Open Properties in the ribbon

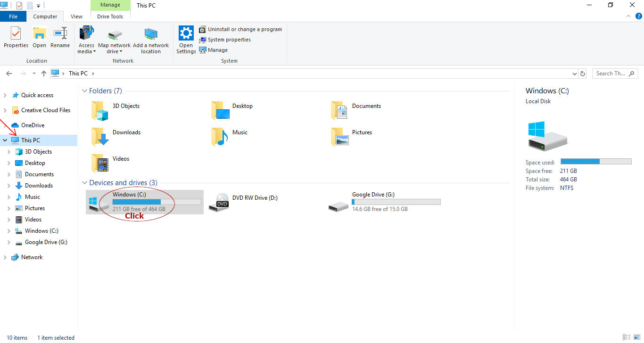16,37
